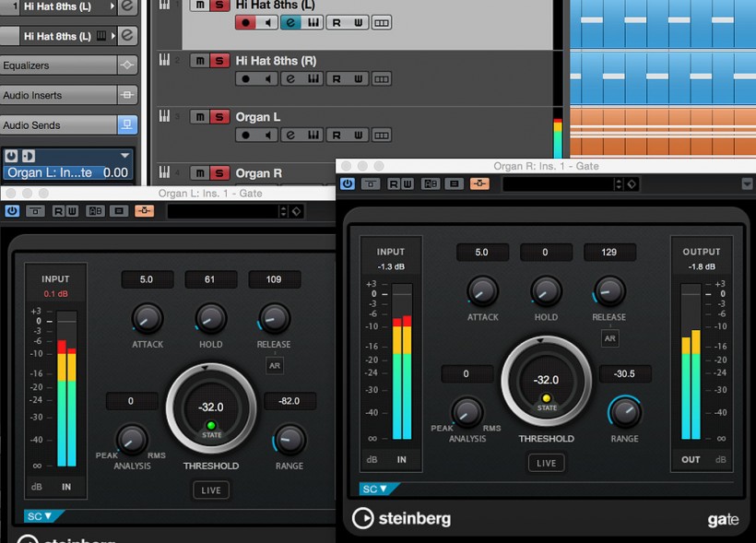
Task: Click the speaker monitor icon on Organ L track
Action: pos(267,136)
